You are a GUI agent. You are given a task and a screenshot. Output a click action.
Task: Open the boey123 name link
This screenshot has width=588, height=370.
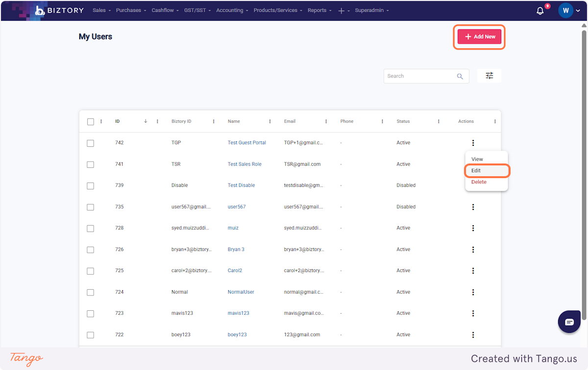[x=237, y=335]
